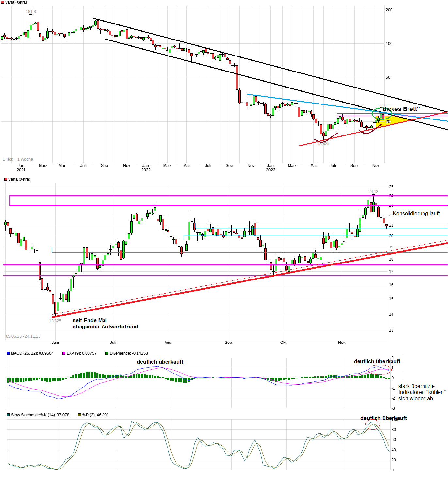Click the 'Konsolidierung läuft' annotation
The height and width of the screenshot is (478, 448).
click(x=417, y=213)
